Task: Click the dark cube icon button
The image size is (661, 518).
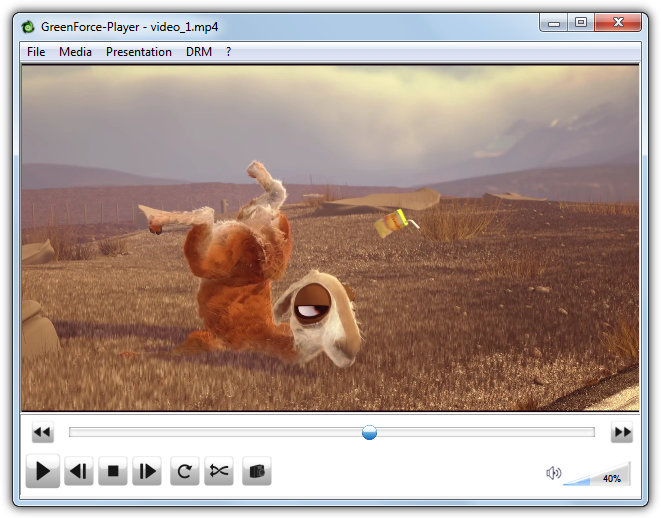Action: pyautogui.click(x=257, y=471)
